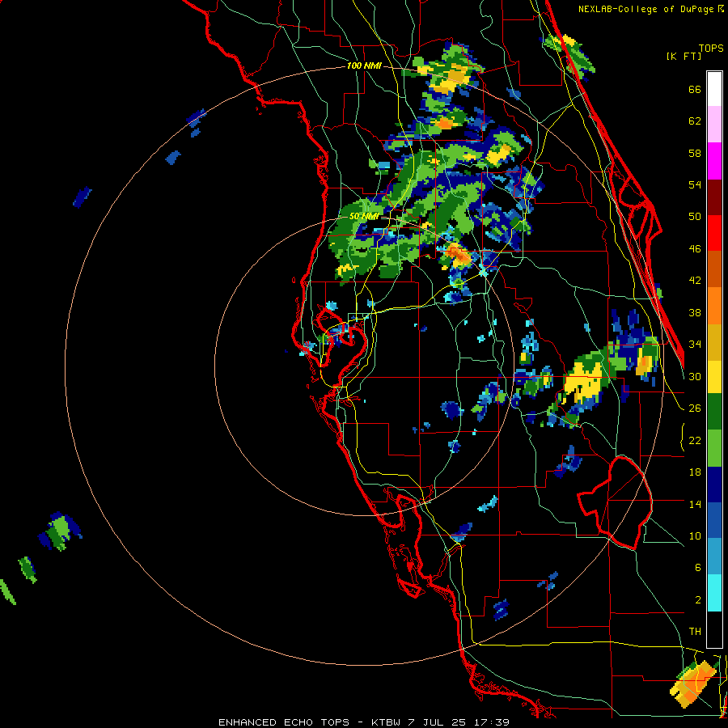Click the 2 legend value
Viewport: 728px width, 728px height.
[697, 600]
